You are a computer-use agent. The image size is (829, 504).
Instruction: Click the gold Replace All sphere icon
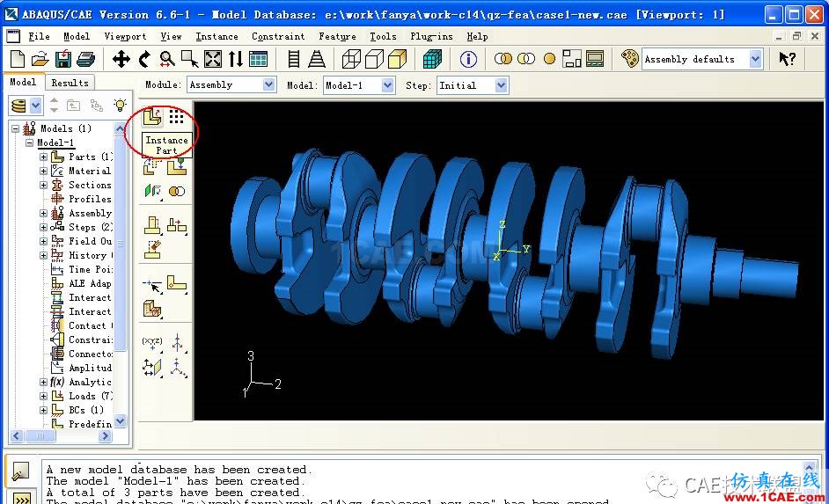coord(550,59)
